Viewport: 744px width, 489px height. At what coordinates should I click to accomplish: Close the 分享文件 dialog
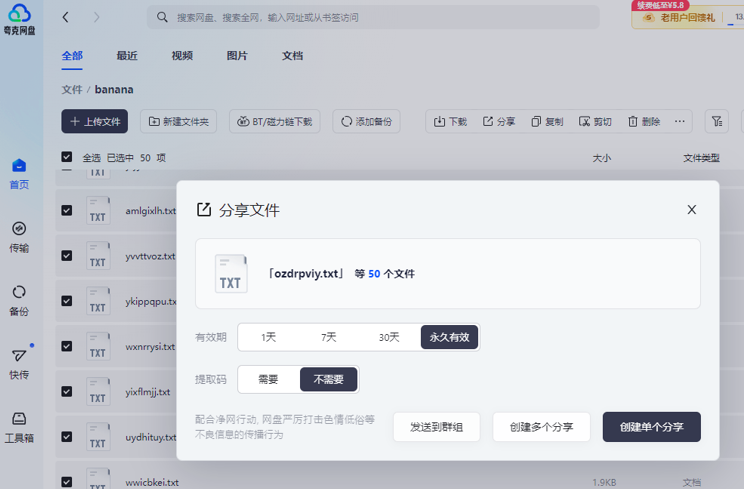point(692,210)
